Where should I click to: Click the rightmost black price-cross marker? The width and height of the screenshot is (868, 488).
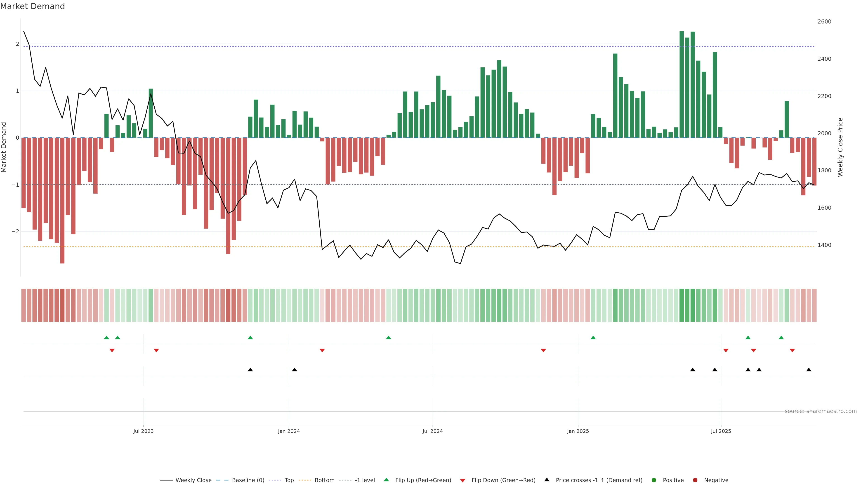(x=809, y=370)
